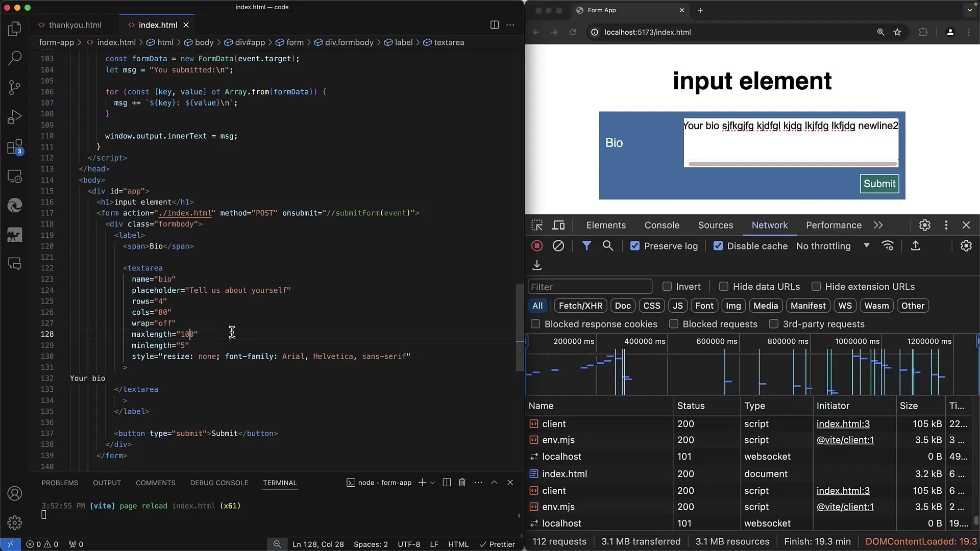This screenshot has width=980, height=551.
Task: Show the PROBLEMS panel tab
Action: pos(60,483)
